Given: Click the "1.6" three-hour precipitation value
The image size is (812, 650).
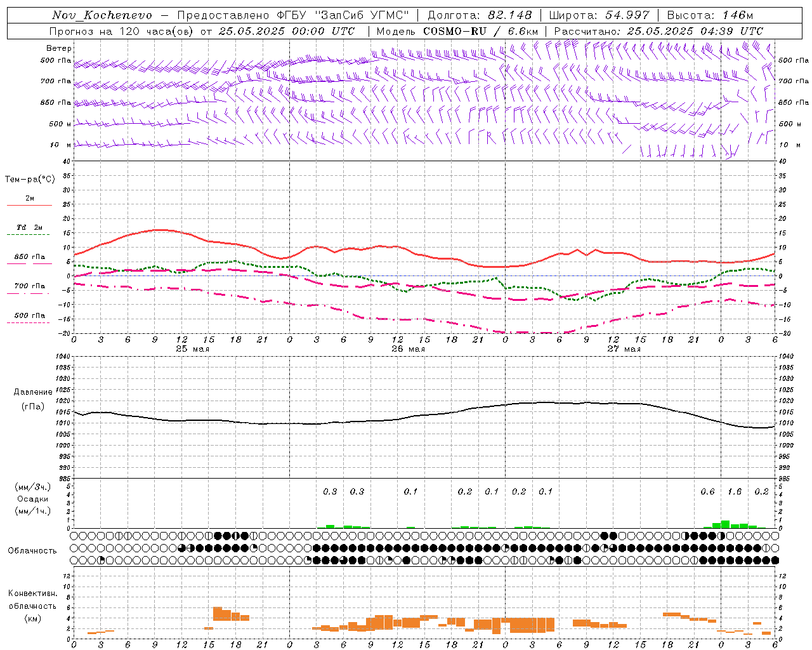Looking at the screenshot, I should pyautogui.click(x=735, y=492).
